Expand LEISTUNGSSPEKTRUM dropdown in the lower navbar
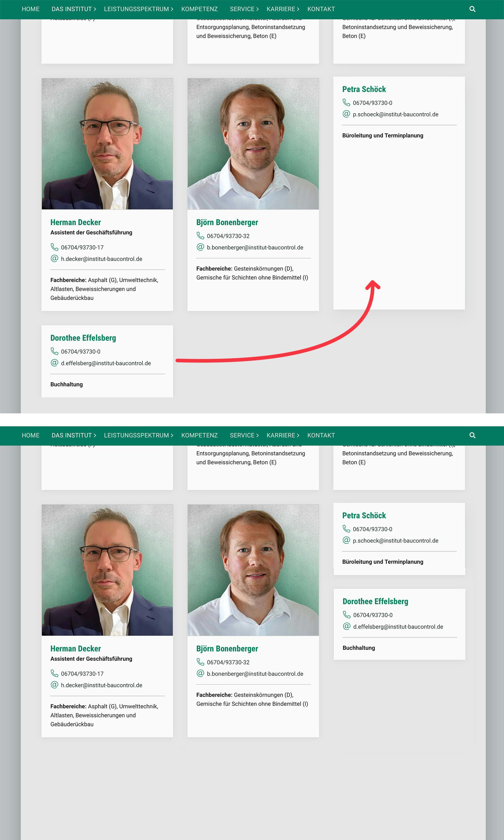 point(139,435)
